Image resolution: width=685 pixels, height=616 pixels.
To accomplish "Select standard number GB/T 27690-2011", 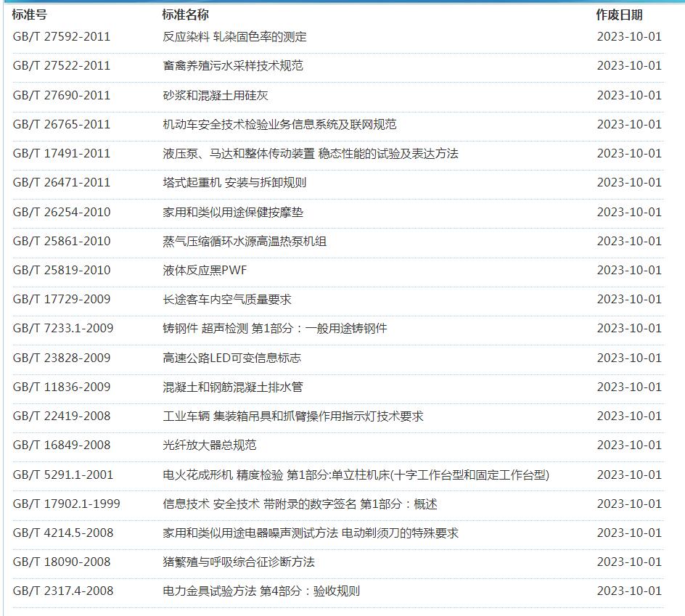I will pos(62,95).
